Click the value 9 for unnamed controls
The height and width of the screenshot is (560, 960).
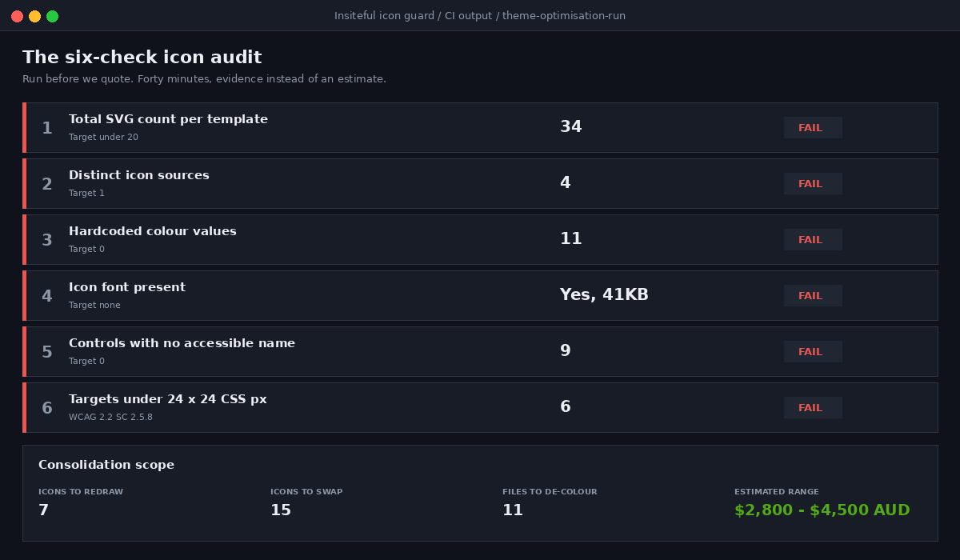tap(565, 351)
